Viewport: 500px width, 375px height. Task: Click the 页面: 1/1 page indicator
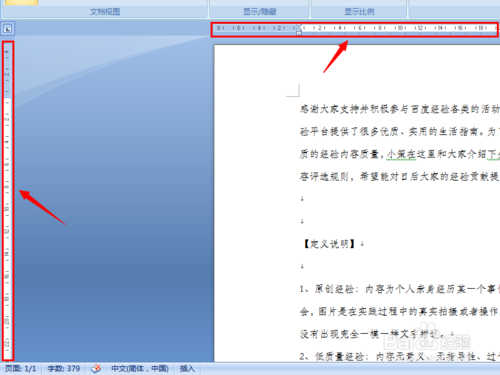click(20, 368)
